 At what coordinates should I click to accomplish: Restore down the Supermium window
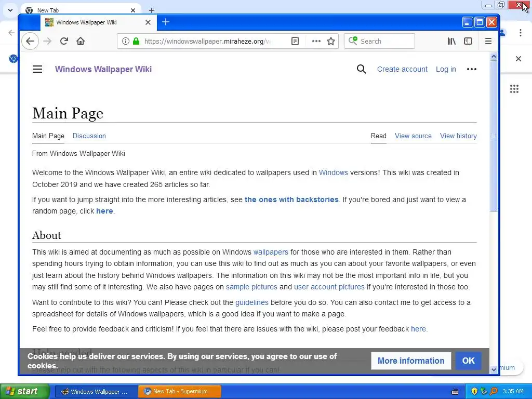(x=501, y=5)
